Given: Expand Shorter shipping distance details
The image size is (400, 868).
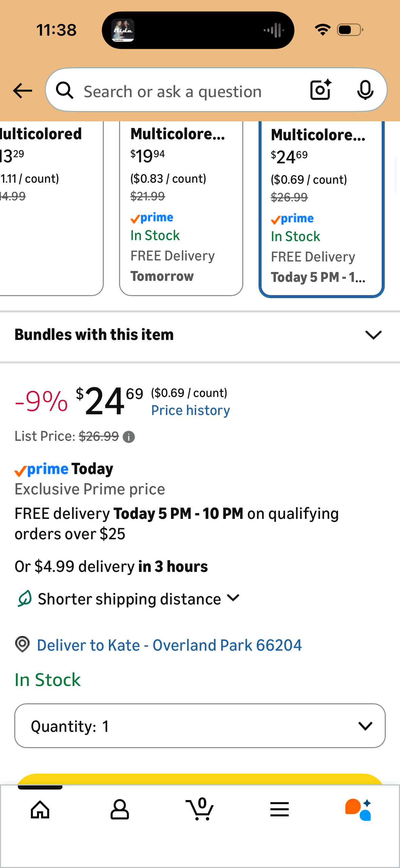Looking at the screenshot, I should (x=233, y=598).
